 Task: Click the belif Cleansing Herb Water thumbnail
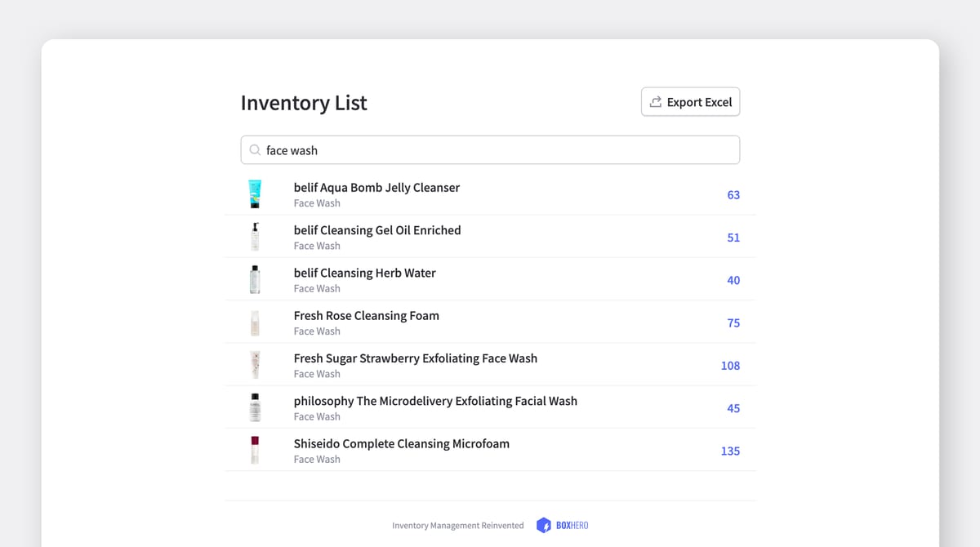click(x=254, y=278)
